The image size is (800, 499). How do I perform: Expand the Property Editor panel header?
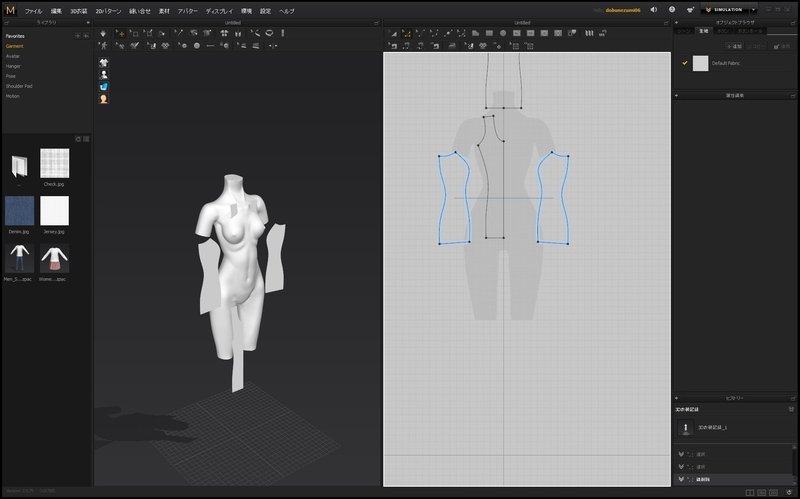click(678, 95)
